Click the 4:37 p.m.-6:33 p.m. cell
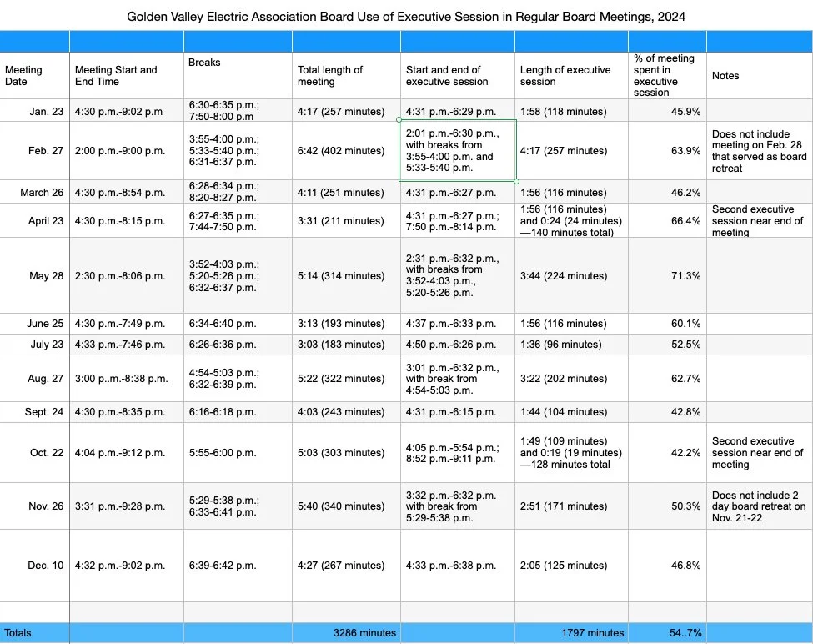 click(x=458, y=324)
